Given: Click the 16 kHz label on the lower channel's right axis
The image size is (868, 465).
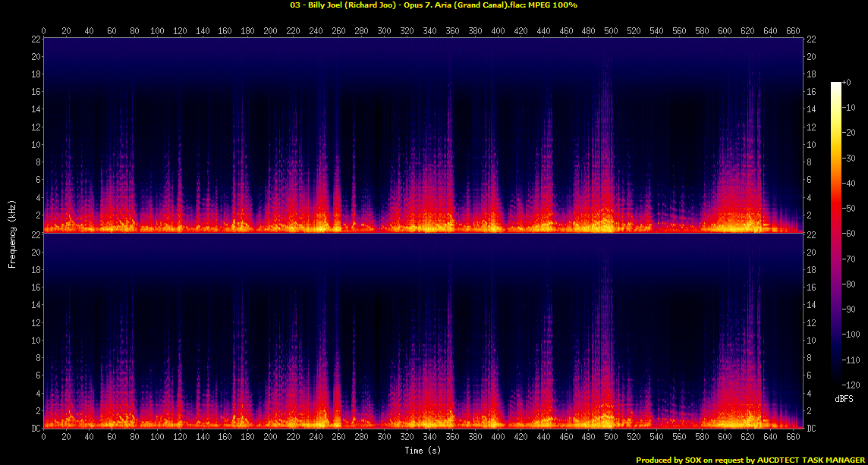Looking at the screenshot, I should coord(811,287).
